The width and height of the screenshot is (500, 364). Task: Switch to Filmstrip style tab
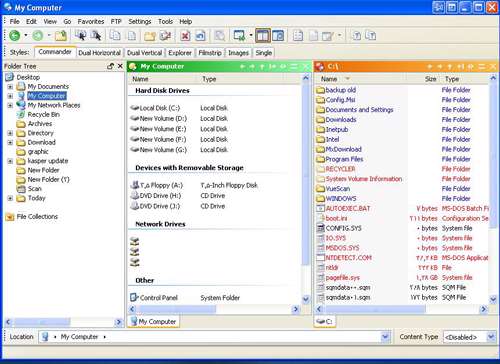(x=210, y=53)
